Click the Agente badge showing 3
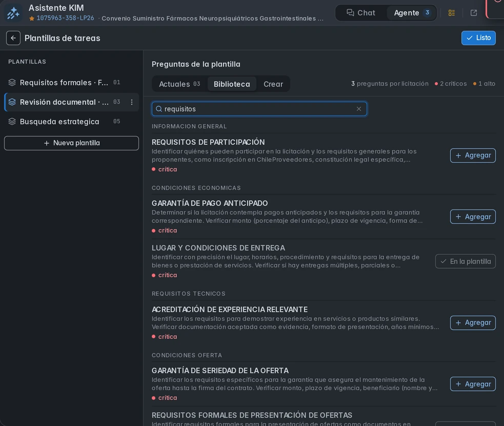The width and height of the screenshot is (504, 426). pos(427,12)
